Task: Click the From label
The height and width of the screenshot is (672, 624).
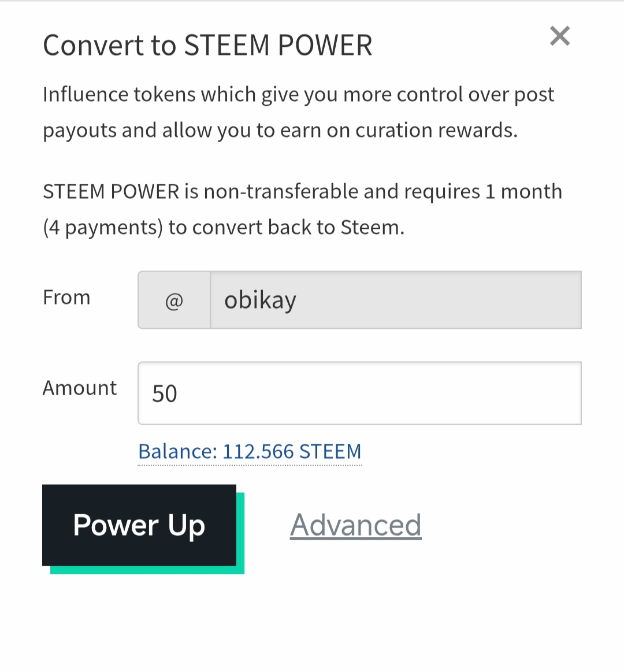Action: 66,298
